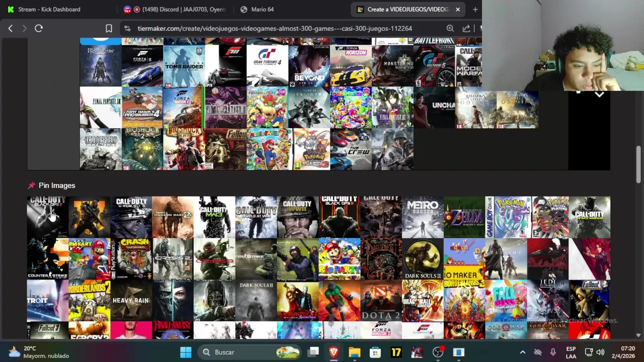Open the ESP LAA language switcher
The image size is (644, 362).
click(x=571, y=352)
